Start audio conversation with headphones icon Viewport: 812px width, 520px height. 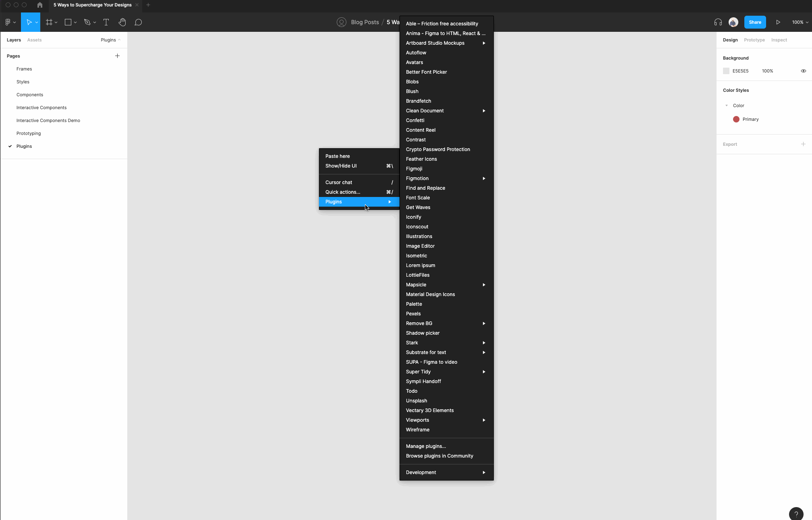click(718, 22)
